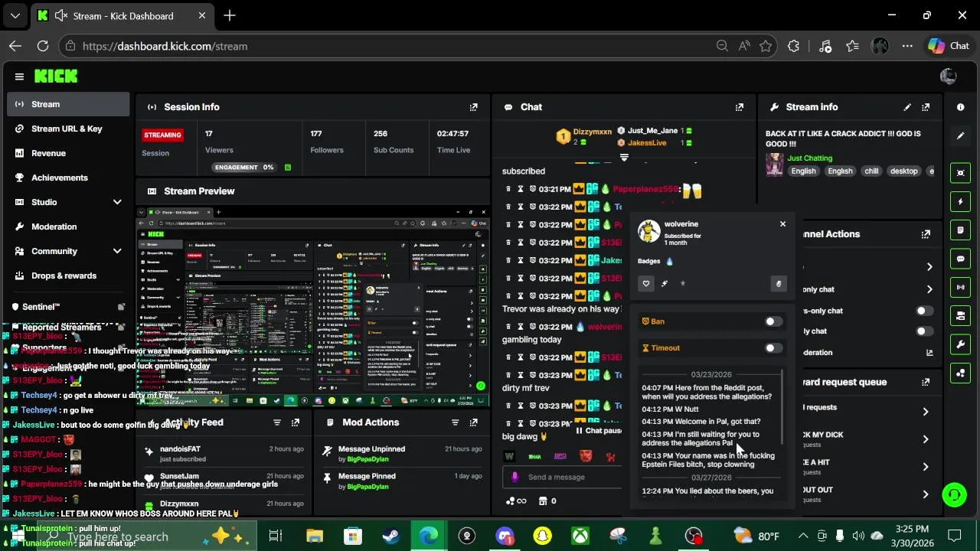
Task: Toggle the lightning activity widget button
Action: pyautogui.click(x=961, y=202)
